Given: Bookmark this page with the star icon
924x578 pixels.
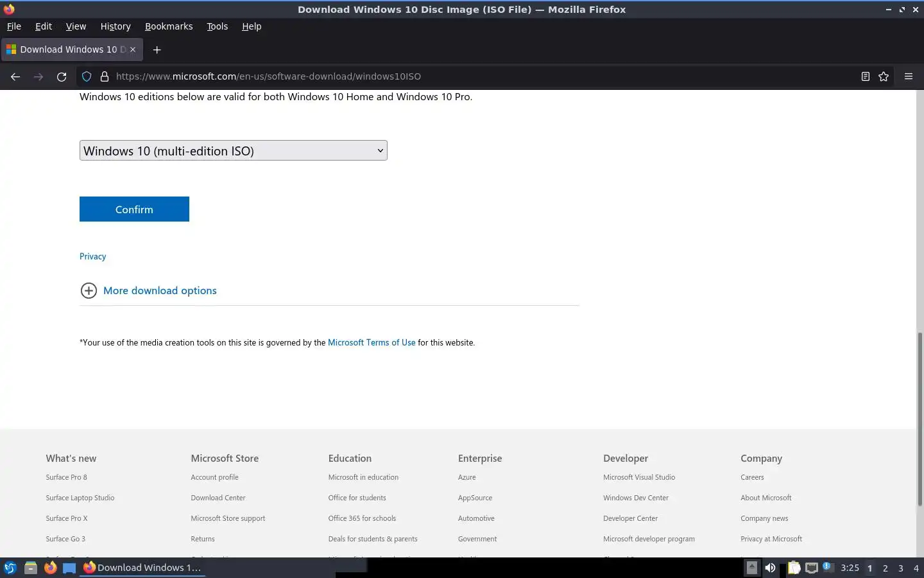Looking at the screenshot, I should coord(884,76).
